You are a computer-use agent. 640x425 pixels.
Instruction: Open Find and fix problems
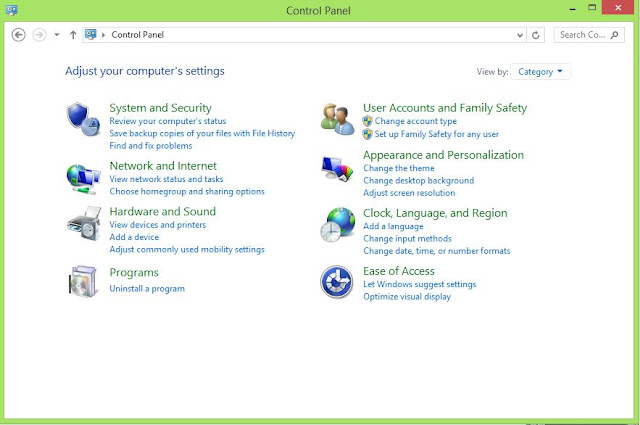coord(151,146)
